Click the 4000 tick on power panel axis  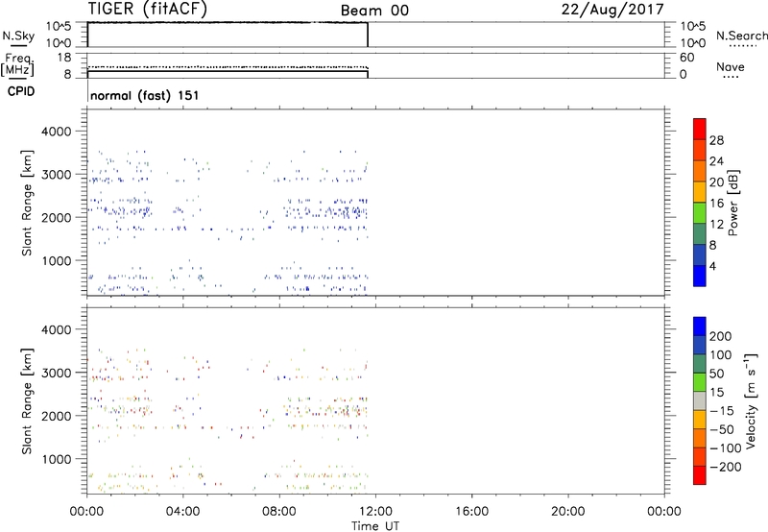56,132
